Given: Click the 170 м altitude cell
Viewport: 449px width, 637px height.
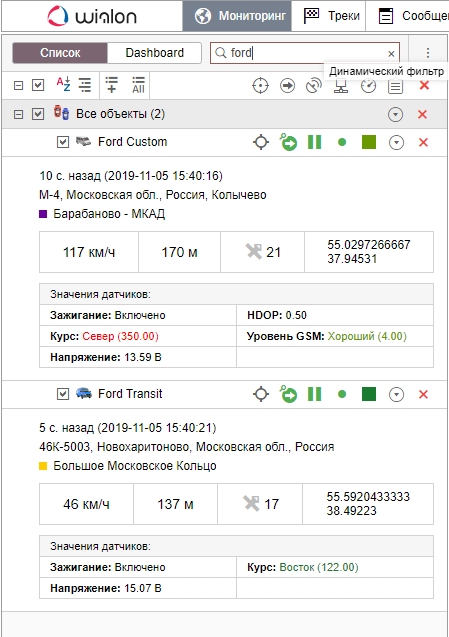Looking at the screenshot, I should click(x=180, y=252).
